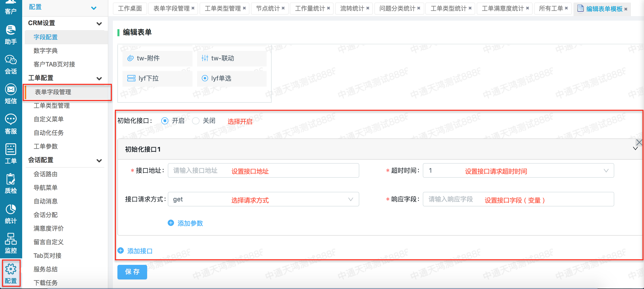644x289 pixels.
Task: Close the 工单类型管理 tab
Action: 244,8
